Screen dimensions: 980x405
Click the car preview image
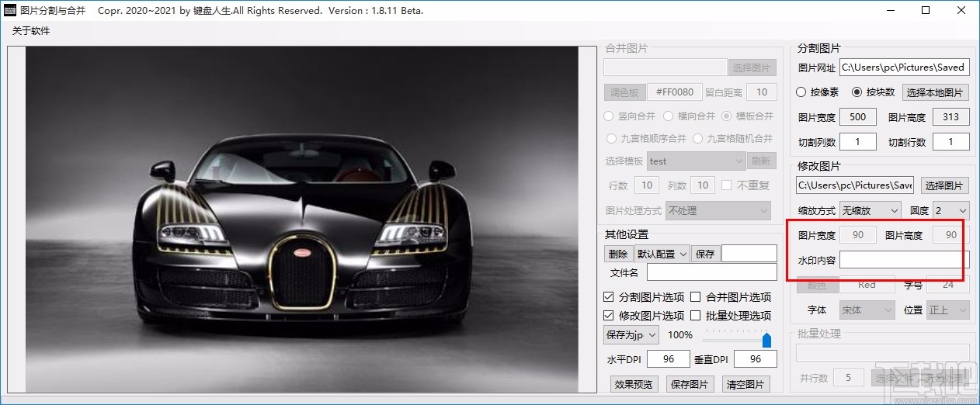point(302,220)
